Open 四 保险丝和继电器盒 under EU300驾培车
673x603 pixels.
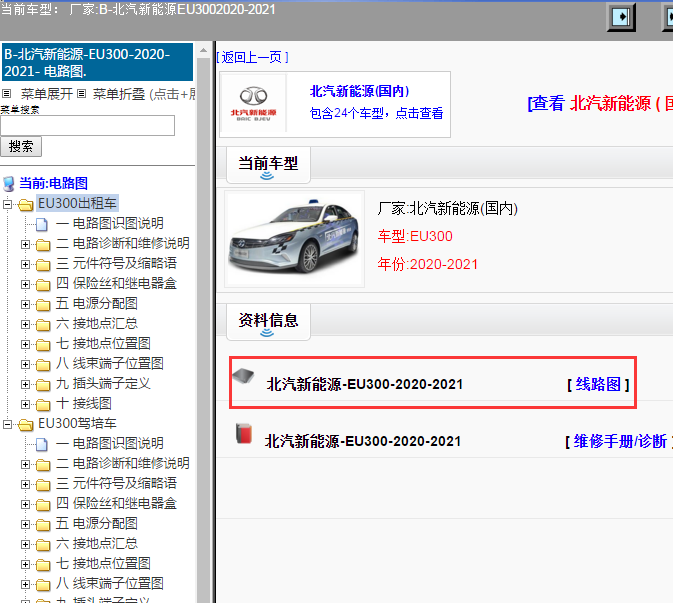[x=116, y=503]
